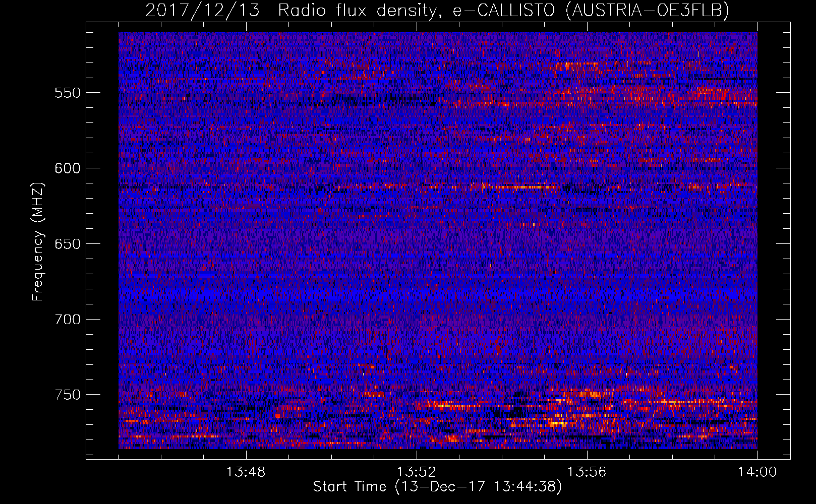Click the date '2017/12/13' in the title
This screenshot has height=504, width=816.
click(x=202, y=10)
